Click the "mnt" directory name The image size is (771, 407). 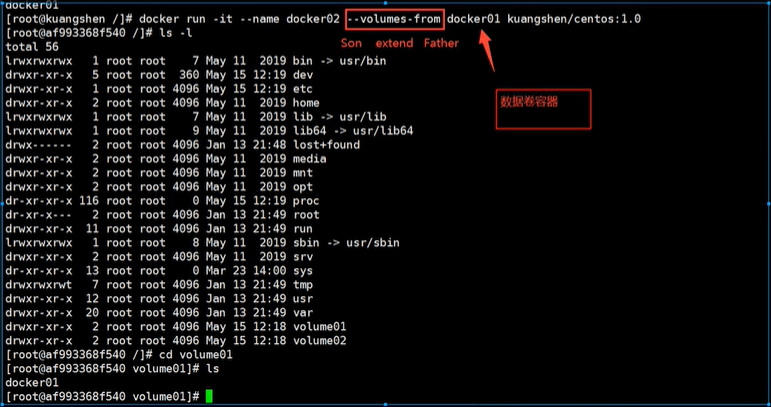tap(302, 173)
